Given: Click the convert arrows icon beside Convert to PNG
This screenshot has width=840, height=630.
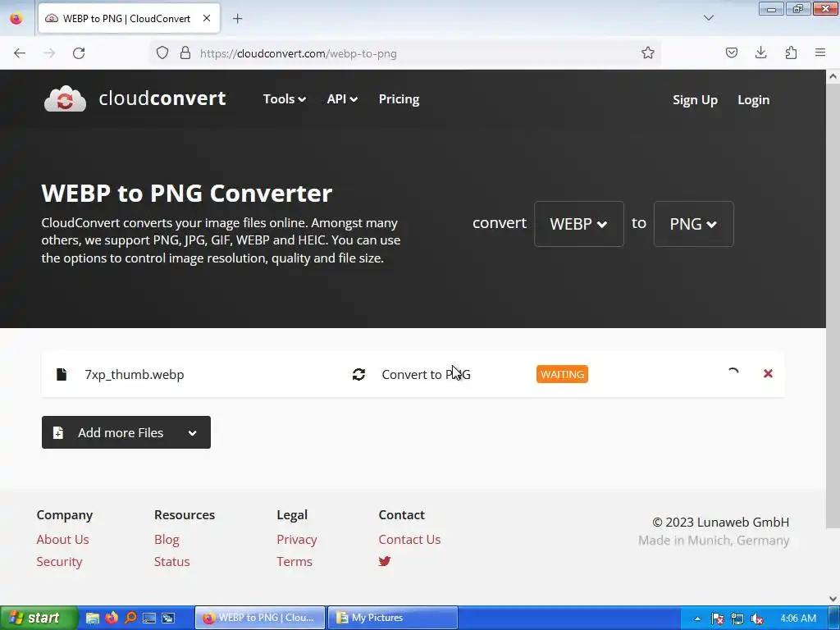Looking at the screenshot, I should pos(359,374).
